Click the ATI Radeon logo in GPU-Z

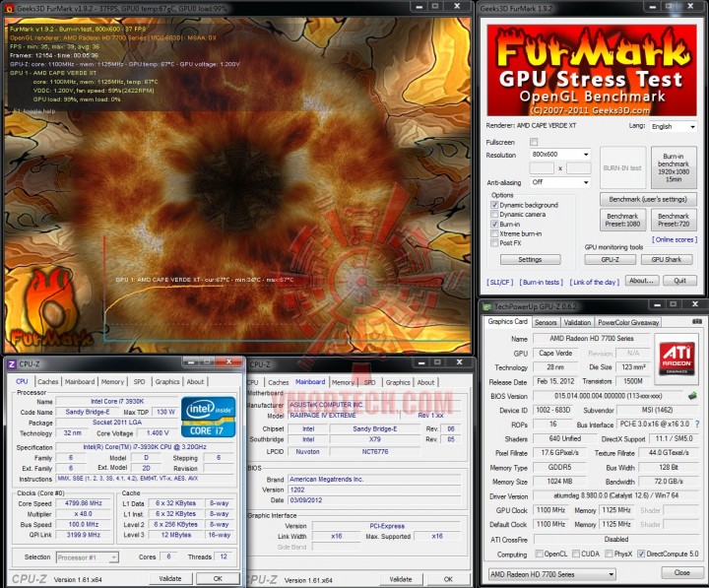(x=677, y=359)
